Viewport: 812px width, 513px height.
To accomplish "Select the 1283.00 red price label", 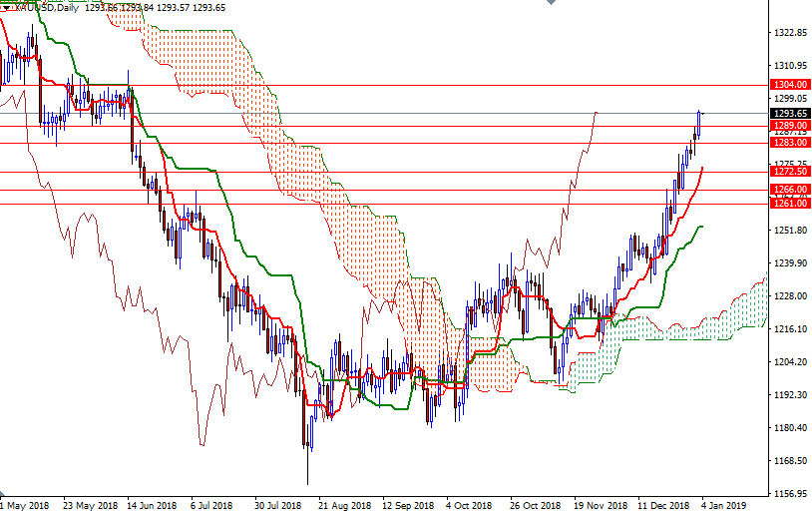I will (x=789, y=143).
